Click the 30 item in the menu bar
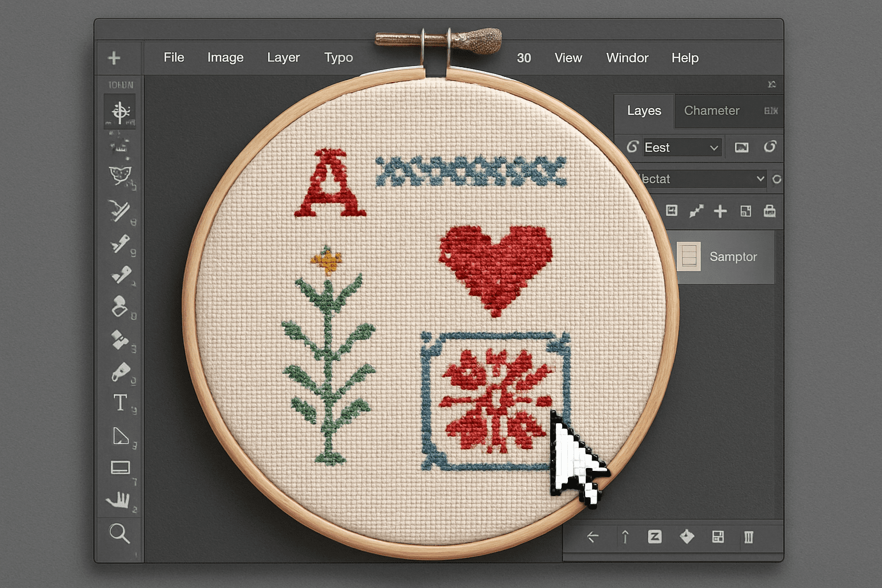 [524, 58]
